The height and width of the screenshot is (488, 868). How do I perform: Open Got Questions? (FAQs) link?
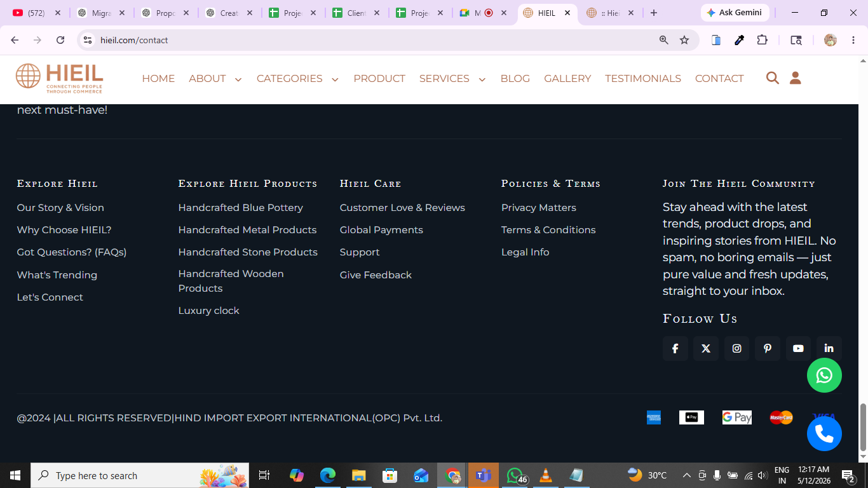click(72, 252)
